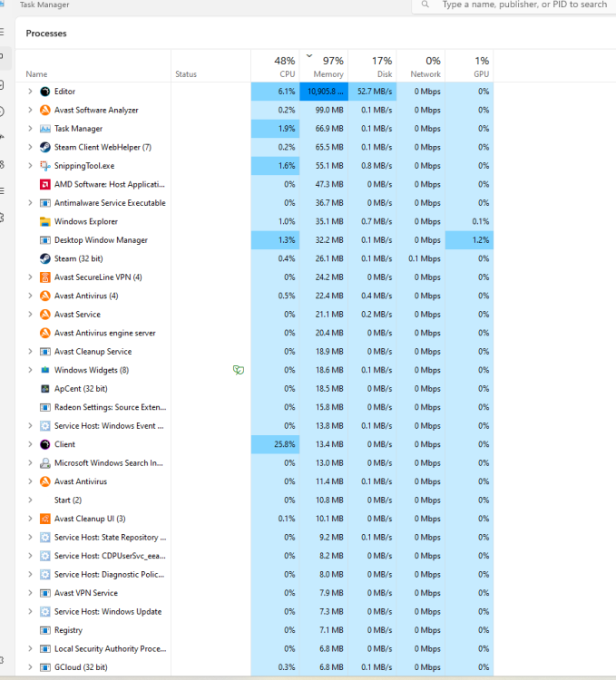Expand the Editor process group
Screen dimensions: 616x680
click(30, 92)
